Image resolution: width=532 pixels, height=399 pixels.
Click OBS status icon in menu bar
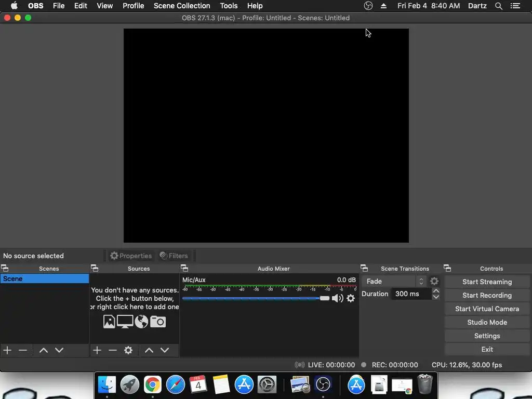[368, 6]
